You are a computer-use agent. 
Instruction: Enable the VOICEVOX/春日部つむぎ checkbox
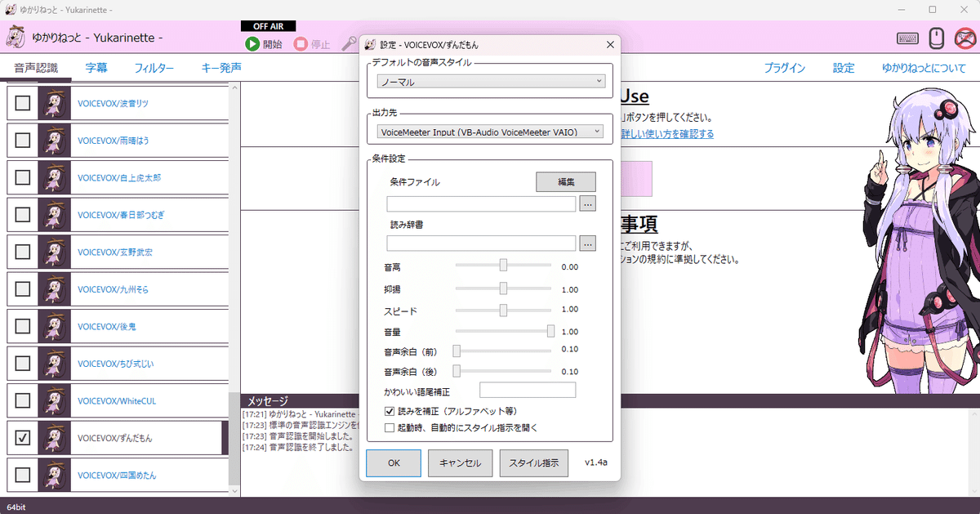(23, 215)
